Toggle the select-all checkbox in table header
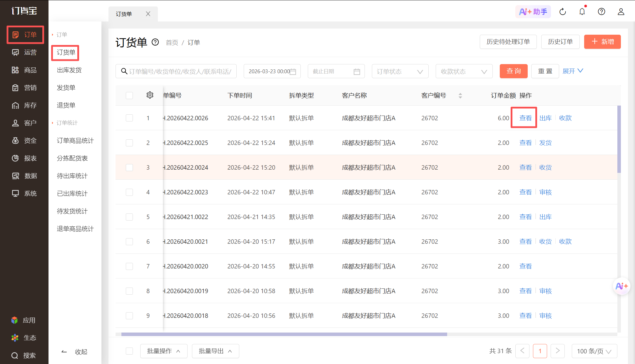This screenshot has height=364, width=635. click(129, 96)
